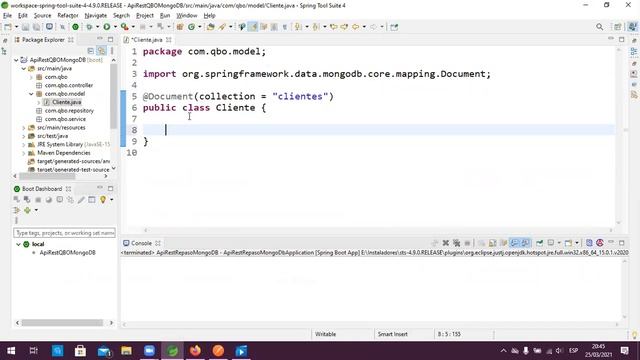This screenshot has width=640, height=360.
Task: Click the Back navigation arrow in toolbar
Action: coord(356,27)
